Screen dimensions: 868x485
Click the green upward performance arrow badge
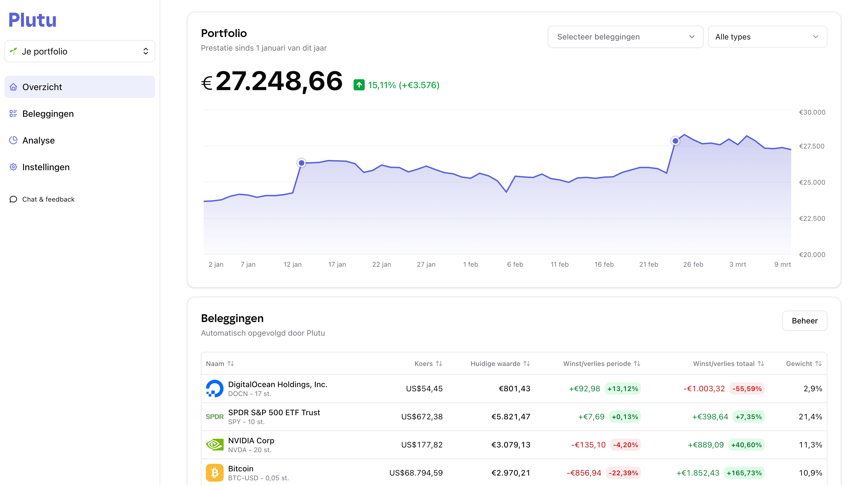[x=359, y=85]
